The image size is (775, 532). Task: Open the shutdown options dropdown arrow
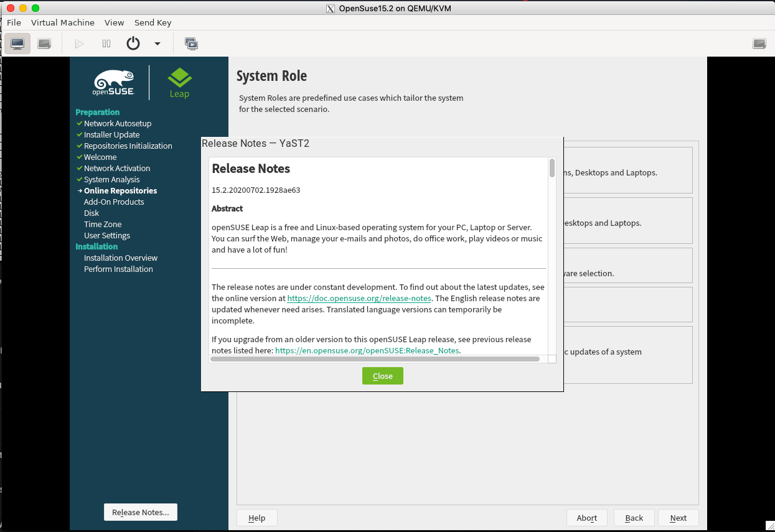157,44
